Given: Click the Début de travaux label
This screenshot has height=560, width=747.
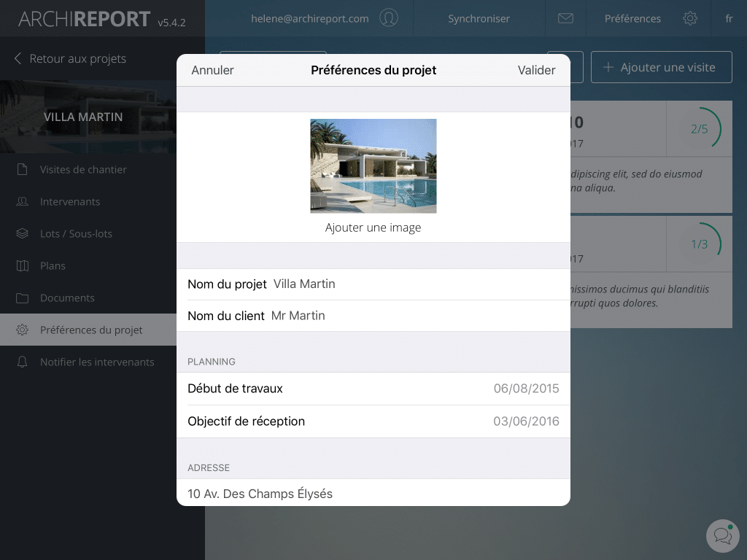Looking at the screenshot, I should (x=235, y=389).
